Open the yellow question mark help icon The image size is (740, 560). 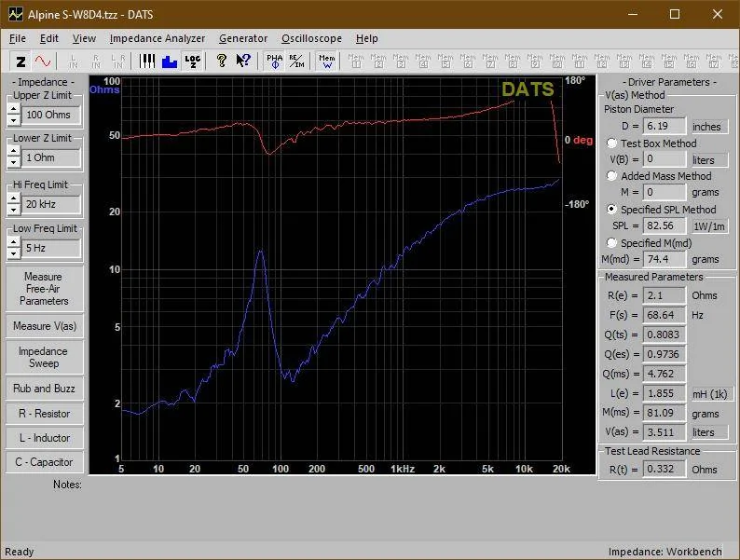pyautogui.click(x=221, y=61)
